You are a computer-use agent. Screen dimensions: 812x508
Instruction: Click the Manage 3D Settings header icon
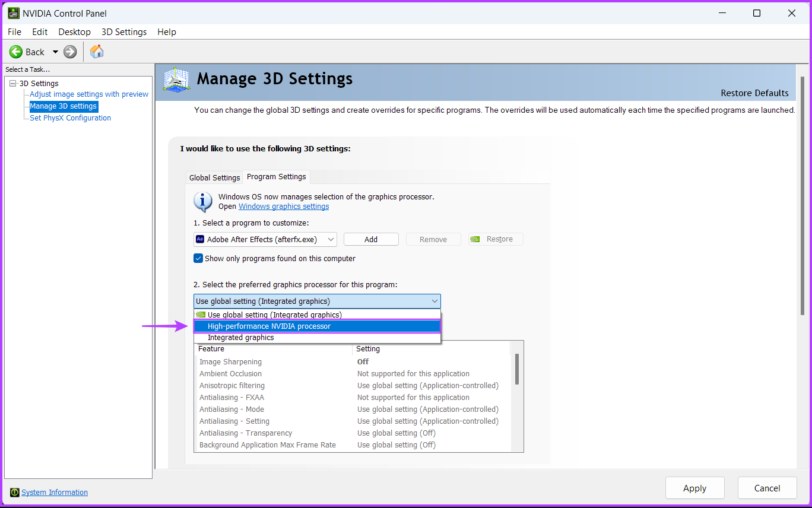(x=176, y=79)
